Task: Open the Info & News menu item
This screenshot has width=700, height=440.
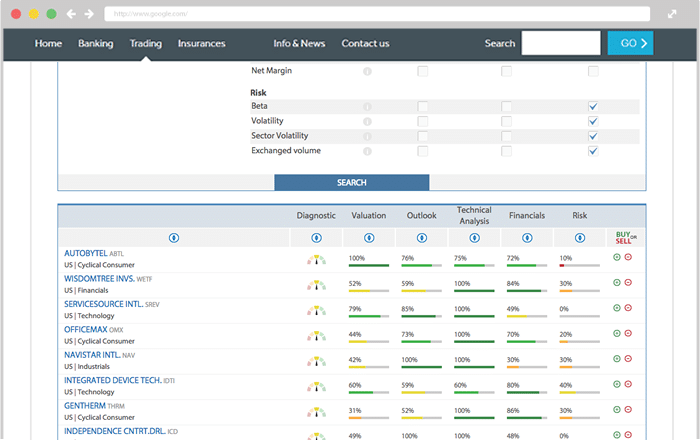Action: click(299, 43)
